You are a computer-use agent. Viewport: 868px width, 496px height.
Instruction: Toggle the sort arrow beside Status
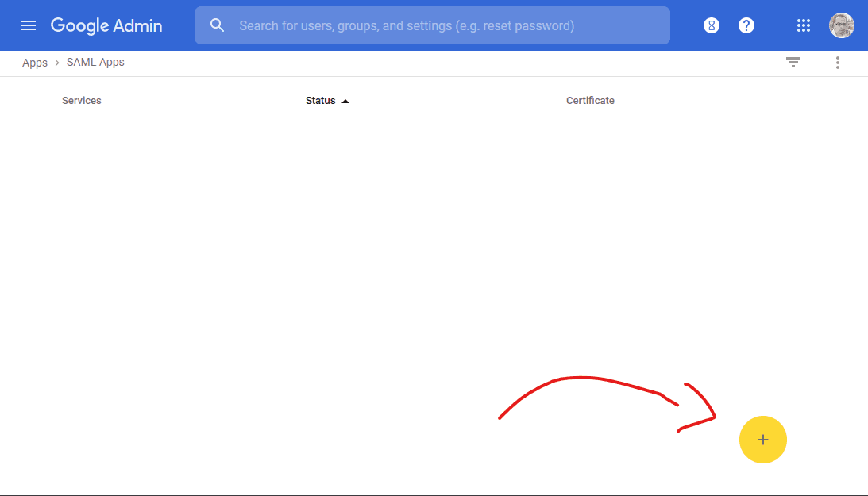345,101
